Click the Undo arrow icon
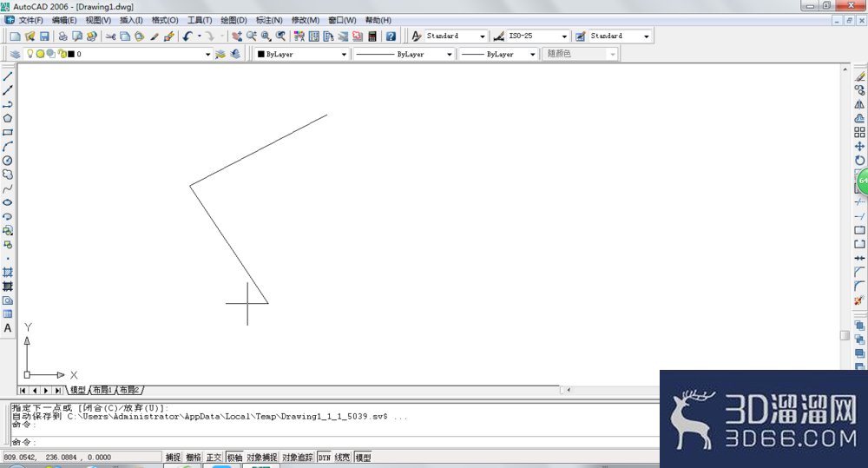 (x=187, y=36)
